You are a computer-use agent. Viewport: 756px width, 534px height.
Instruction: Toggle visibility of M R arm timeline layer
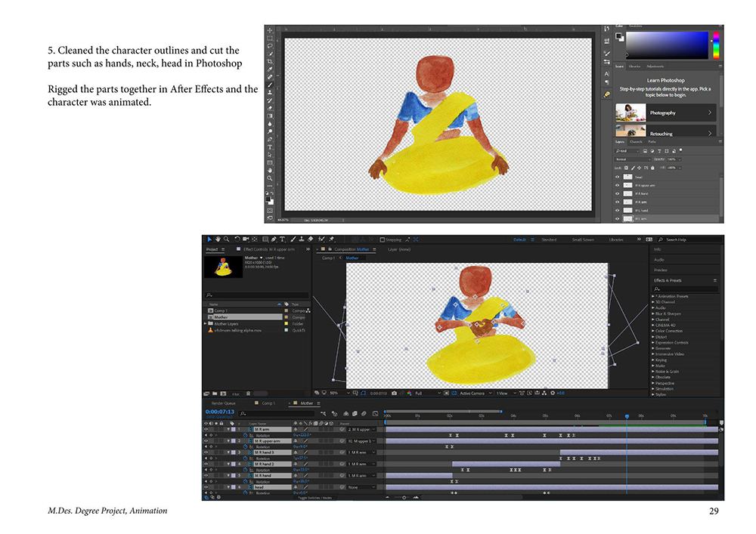205,429
